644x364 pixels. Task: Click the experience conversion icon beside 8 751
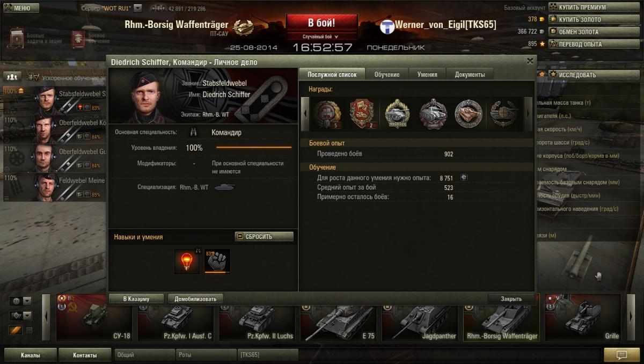pos(464,178)
